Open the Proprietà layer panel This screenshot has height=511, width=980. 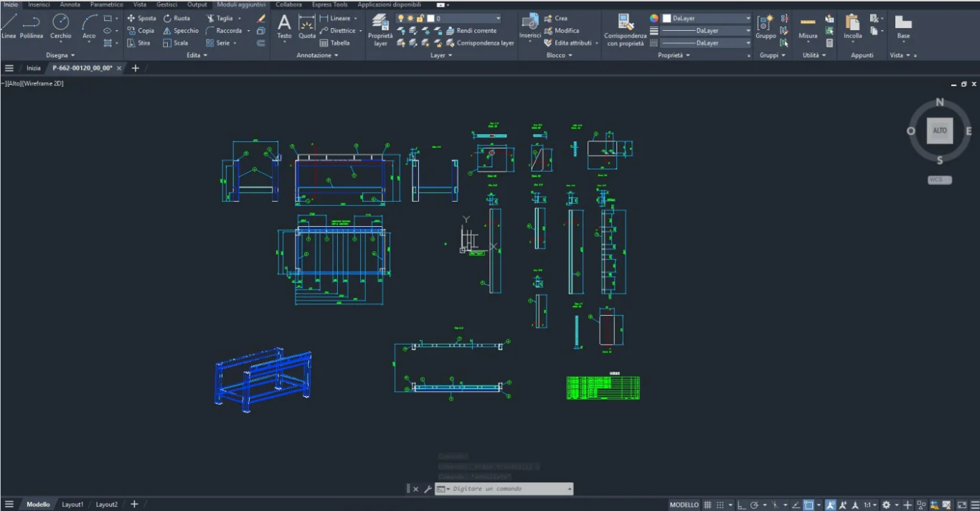pos(380,29)
